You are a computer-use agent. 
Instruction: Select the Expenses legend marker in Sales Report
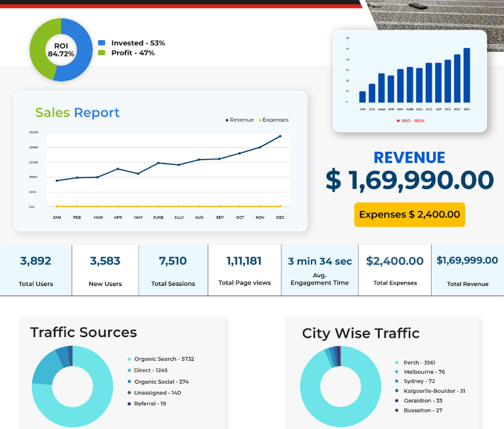(x=260, y=120)
